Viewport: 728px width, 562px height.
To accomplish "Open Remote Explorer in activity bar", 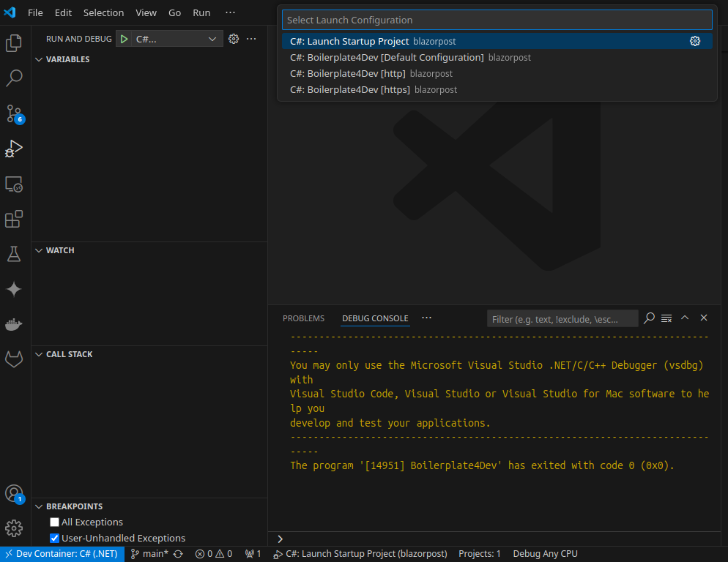I will pyautogui.click(x=14, y=184).
